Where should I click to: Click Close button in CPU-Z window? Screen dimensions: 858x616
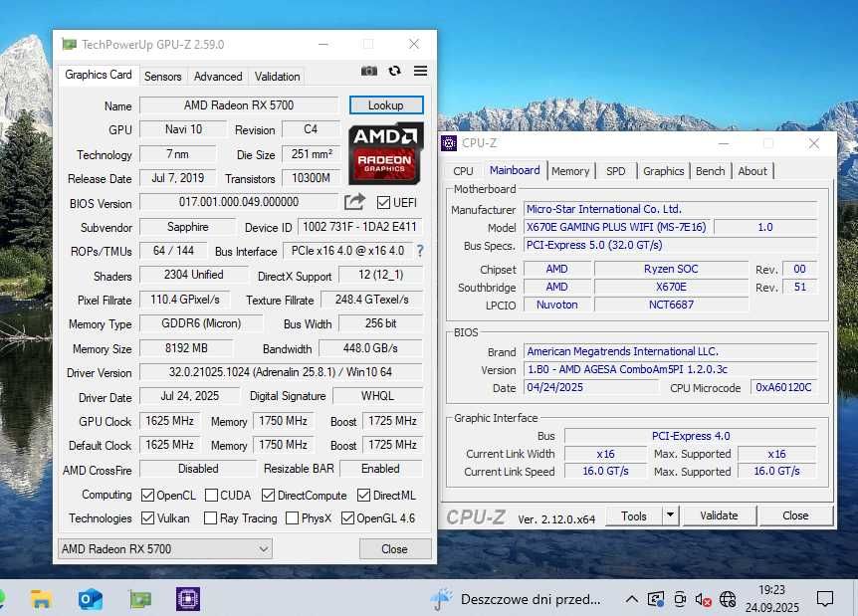click(795, 515)
